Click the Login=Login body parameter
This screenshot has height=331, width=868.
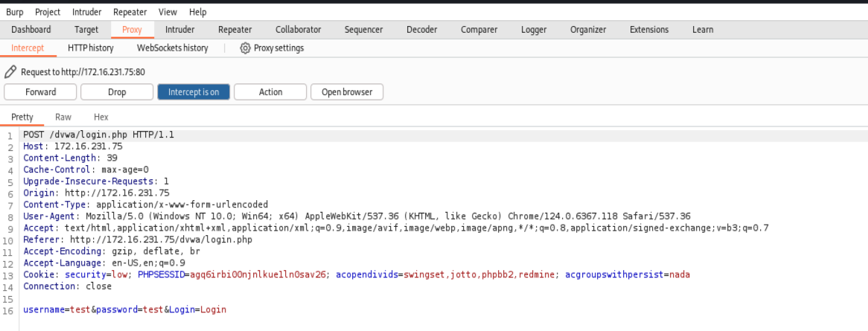pos(197,309)
